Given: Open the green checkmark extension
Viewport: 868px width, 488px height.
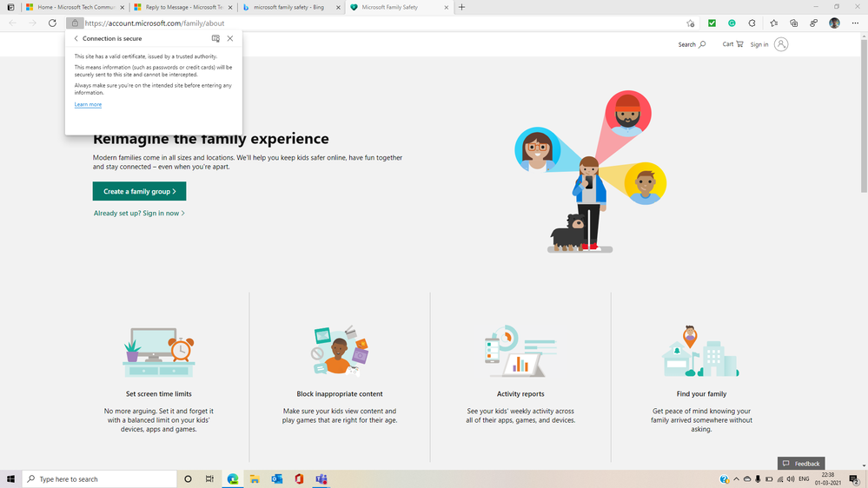Looking at the screenshot, I should [712, 23].
